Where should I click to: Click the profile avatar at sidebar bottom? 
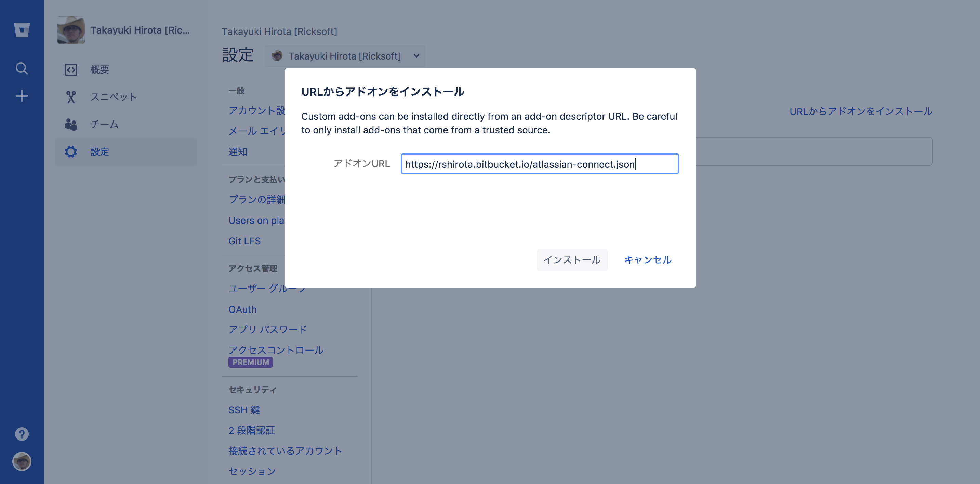pyautogui.click(x=22, y=461)
